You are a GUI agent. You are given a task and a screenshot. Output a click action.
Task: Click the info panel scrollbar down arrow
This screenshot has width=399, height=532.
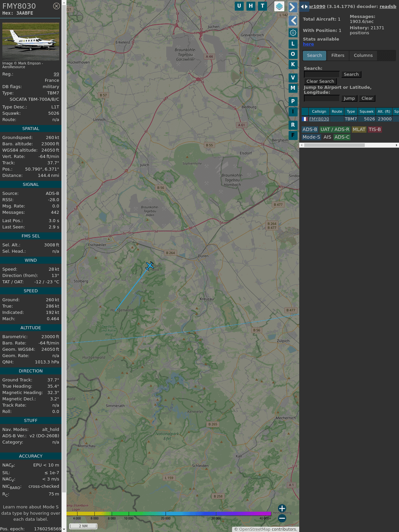point(64,530)
